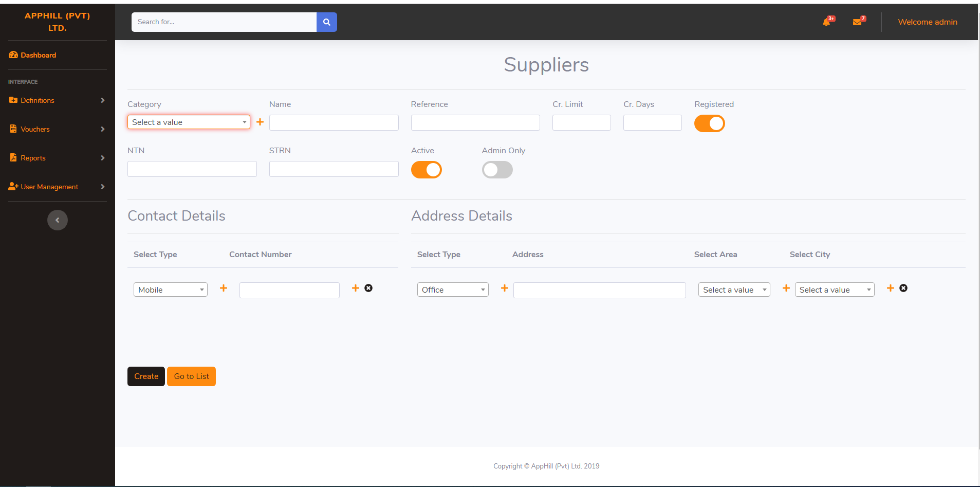Click the plus icon beside Category dropdown
This screenshot has height=487, width=980.
pyautogui.click(x=260, y=122)
